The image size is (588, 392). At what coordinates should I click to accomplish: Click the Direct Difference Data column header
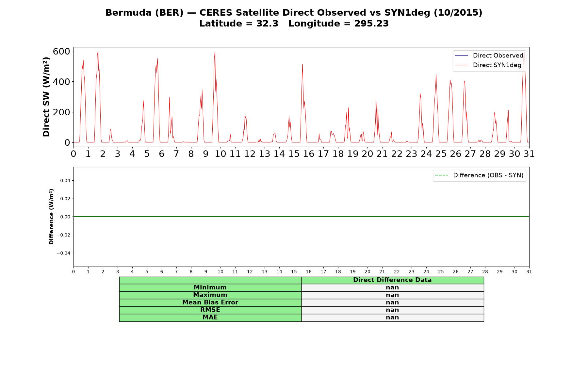pyautogui.click(x=392, y=280)
